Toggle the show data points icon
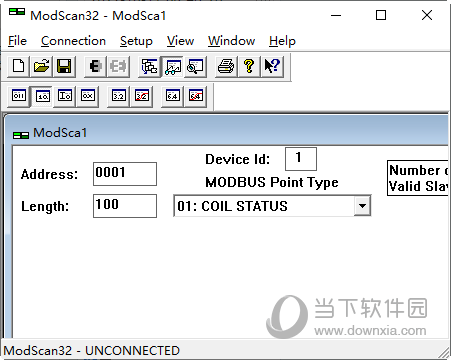The height and width of the screenshot is (360, 451). click(172, 66)
